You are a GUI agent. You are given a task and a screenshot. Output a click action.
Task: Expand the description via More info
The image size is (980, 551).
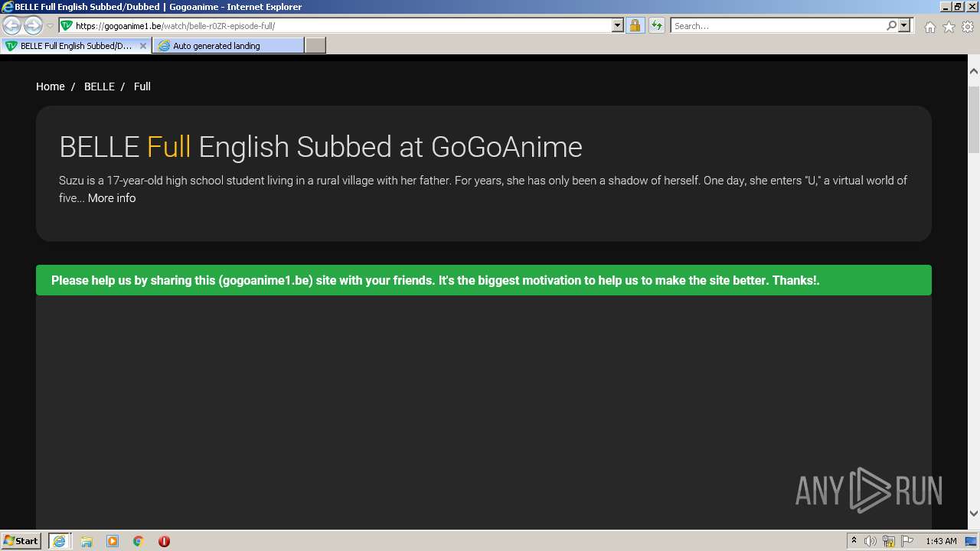112,198
